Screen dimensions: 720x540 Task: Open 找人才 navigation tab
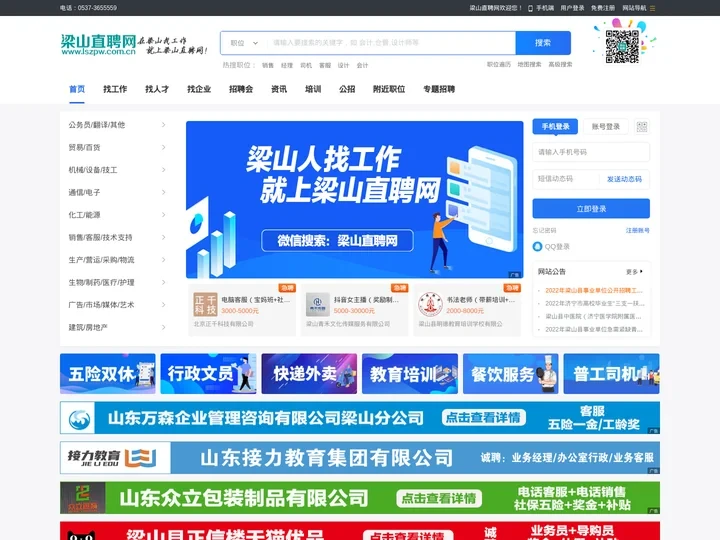(157, 89)
